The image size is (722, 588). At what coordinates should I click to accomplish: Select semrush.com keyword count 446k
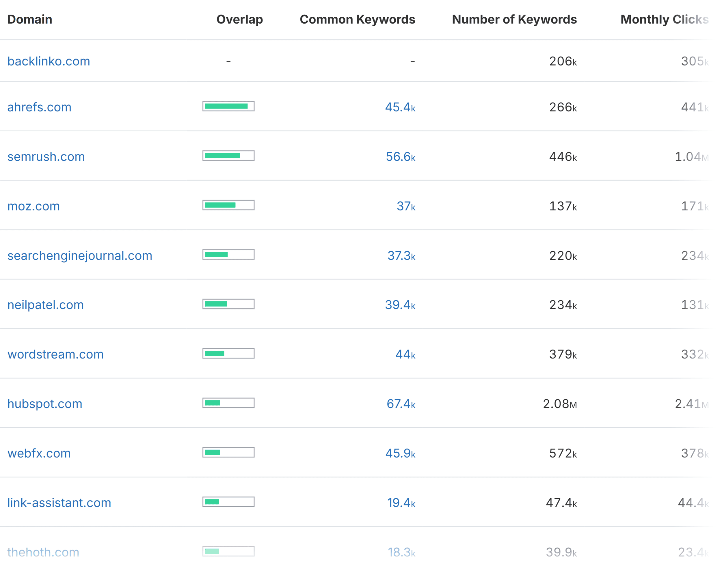click(x=563, y=156)
